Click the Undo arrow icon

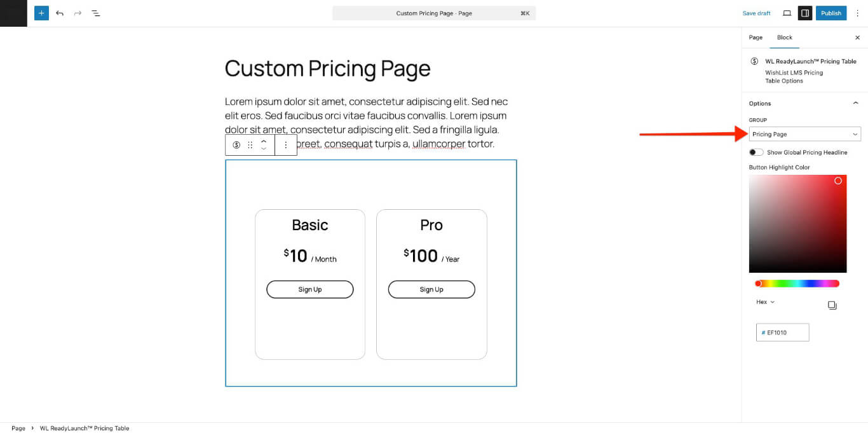click(60, 13)
